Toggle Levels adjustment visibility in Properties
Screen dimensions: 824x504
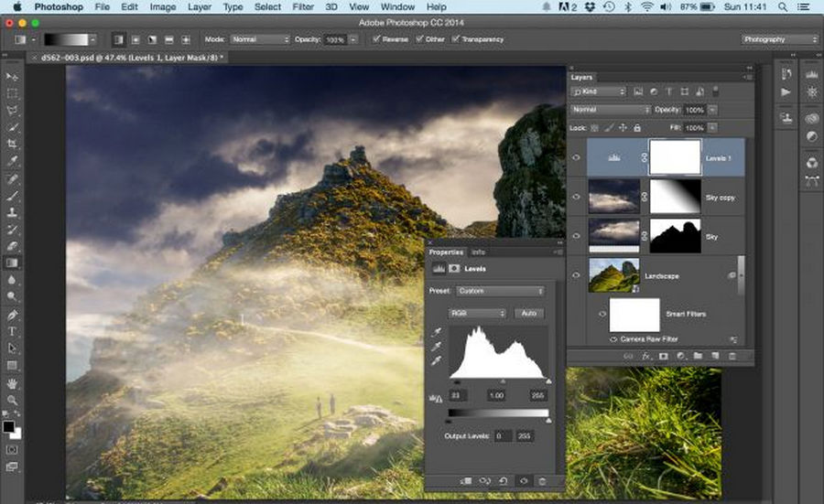tap(524, 480)
